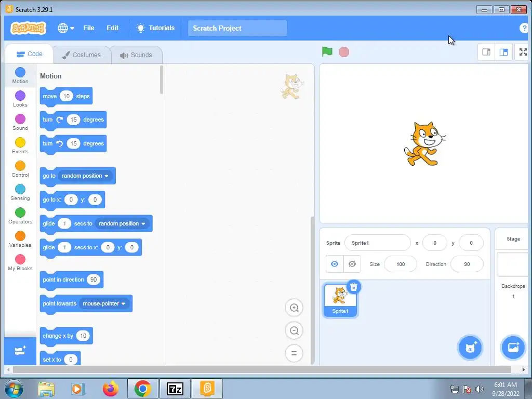This screenshot has height=399, width=532.
Task: Click the sprite Direction field
Action: 467,264
